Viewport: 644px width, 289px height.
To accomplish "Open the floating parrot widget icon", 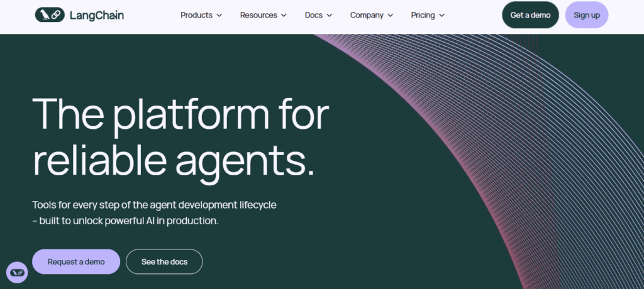I will pos(17,272).
